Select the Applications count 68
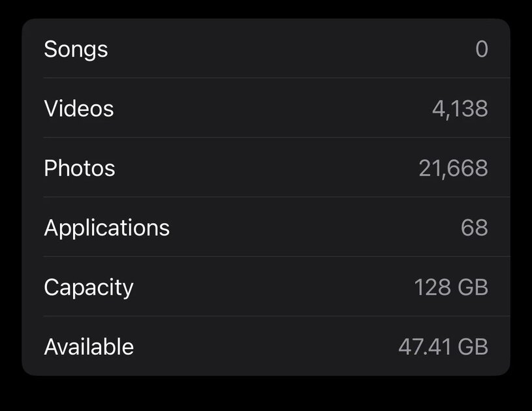 click(x=475, y=228)
